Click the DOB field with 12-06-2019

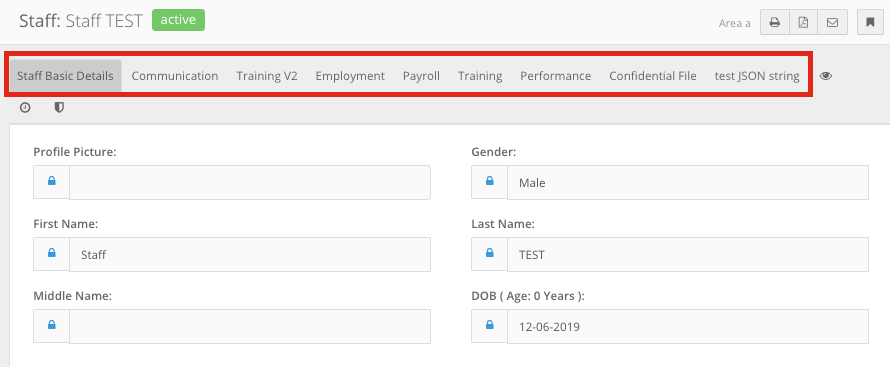(x=688, y=326)
